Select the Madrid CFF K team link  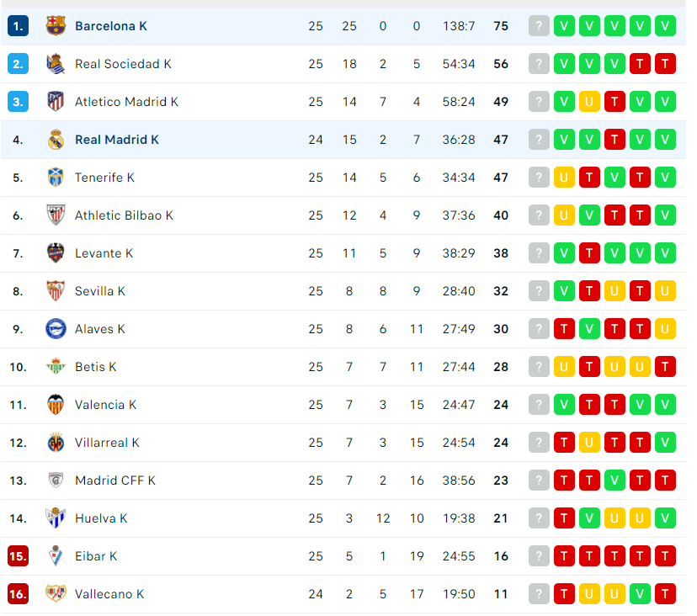click(116, 480)
